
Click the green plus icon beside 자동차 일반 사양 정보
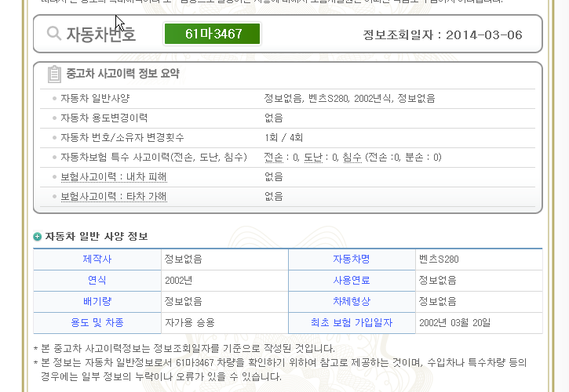38,237
